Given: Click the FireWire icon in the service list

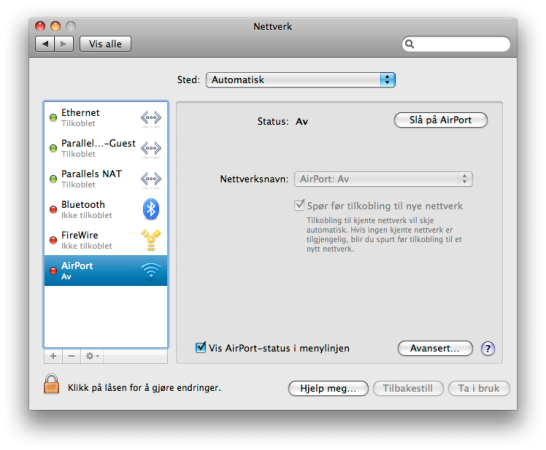Looking at the screenshot, I should 151,240.
